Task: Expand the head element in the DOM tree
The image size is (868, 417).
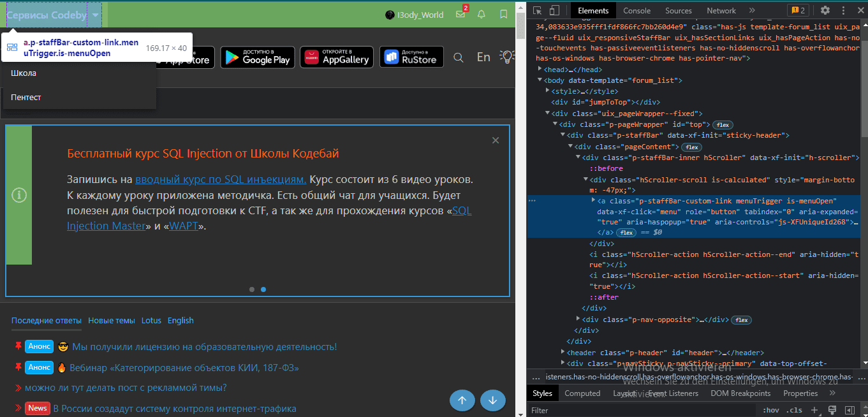Action: point(540,69)
